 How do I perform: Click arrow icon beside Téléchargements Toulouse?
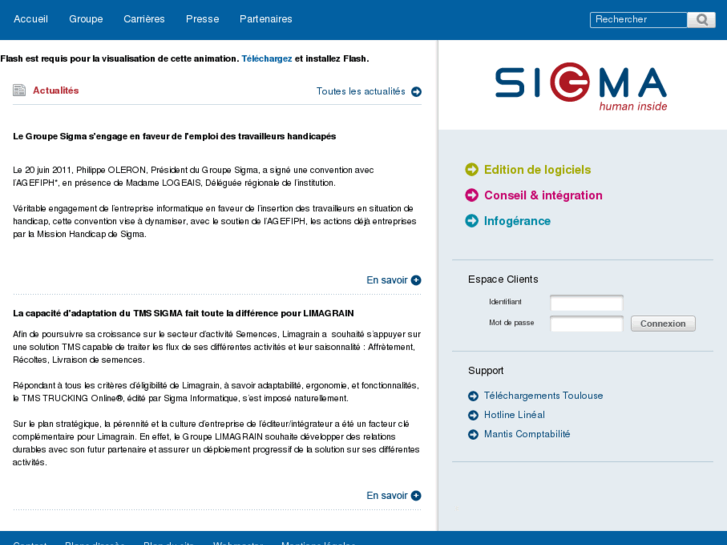(x=473, y=396)
